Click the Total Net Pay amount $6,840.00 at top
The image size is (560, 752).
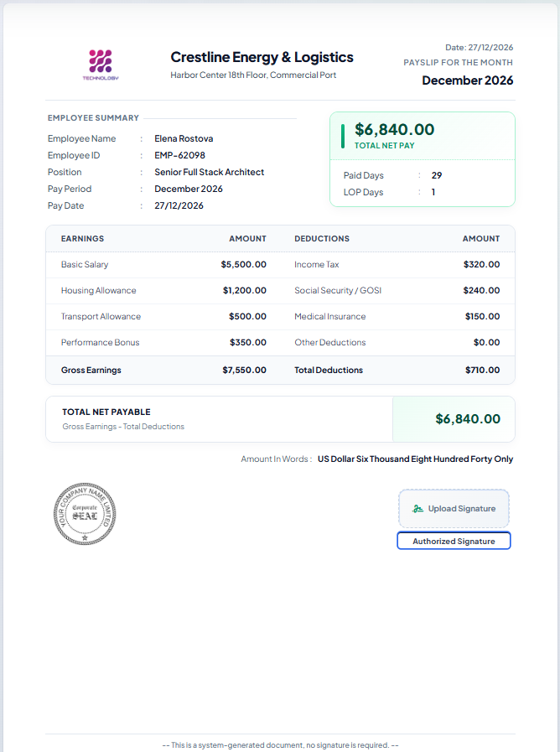(395, 129)
